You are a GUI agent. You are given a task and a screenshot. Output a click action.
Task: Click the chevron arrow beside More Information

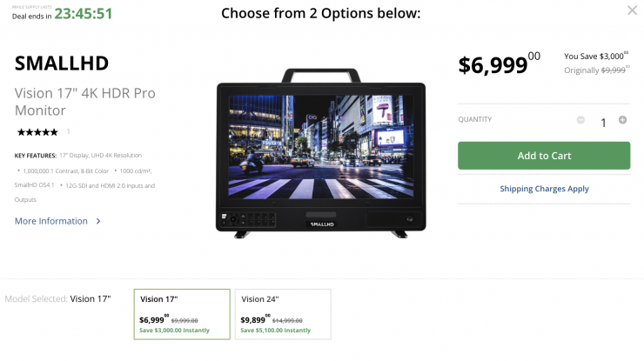pos(98,221)
